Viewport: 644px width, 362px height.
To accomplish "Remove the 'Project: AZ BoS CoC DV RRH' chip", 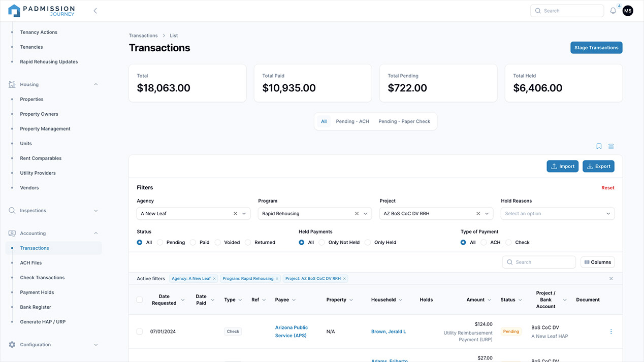I will 344,279.
